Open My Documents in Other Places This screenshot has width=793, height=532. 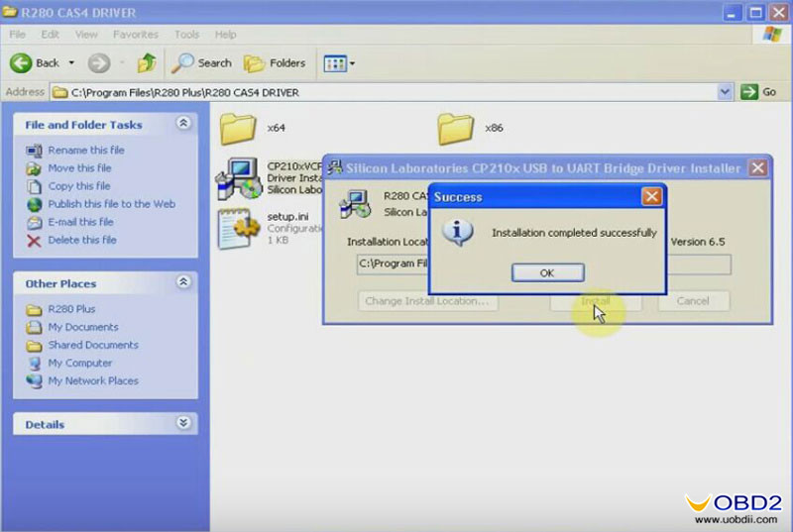(x=83, y=327)
